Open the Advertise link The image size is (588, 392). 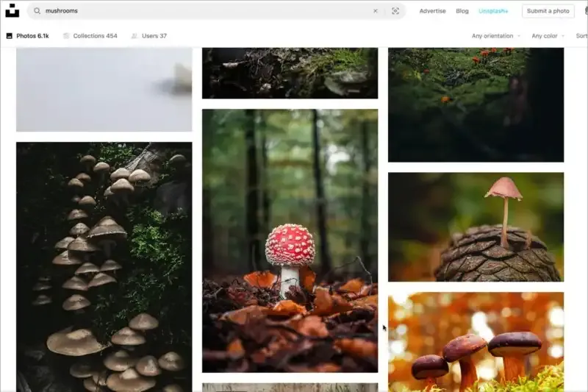coord(432,11)
